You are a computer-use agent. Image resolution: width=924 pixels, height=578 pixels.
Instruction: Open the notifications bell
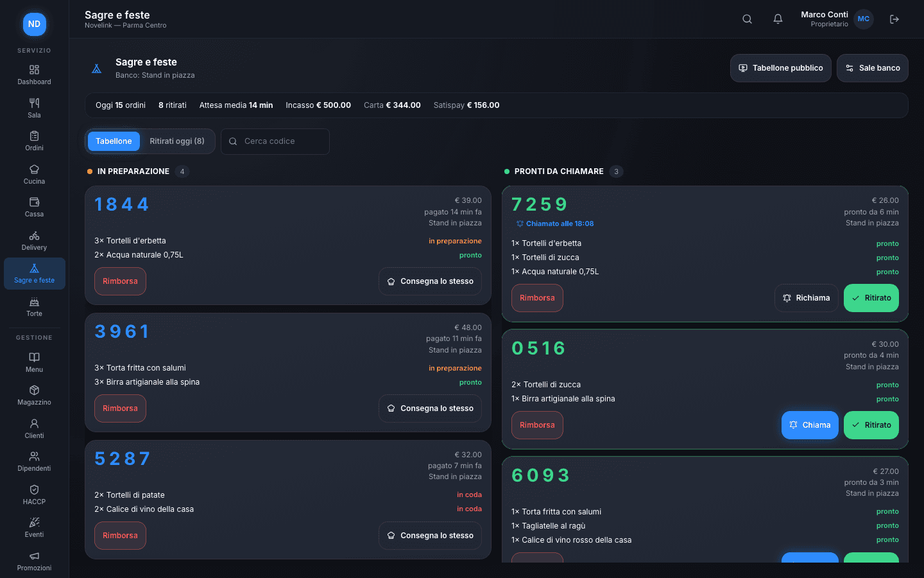(x=778, y=19)
